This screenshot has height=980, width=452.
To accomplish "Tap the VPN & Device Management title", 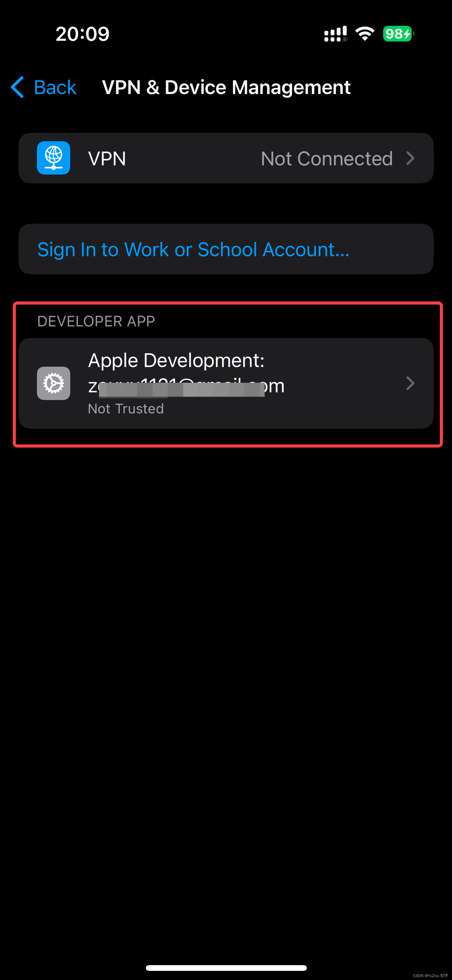I will (226, 87).
